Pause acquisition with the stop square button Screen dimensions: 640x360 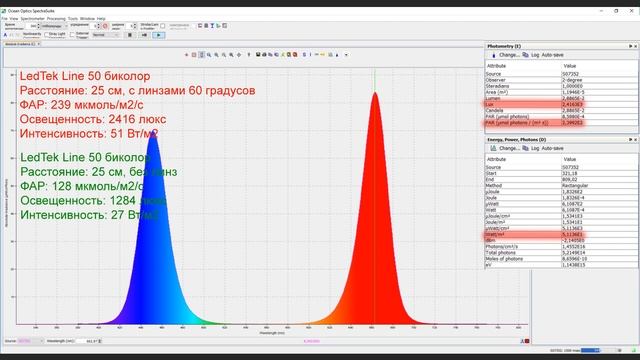pyautogui.click(x=130, y=35)
